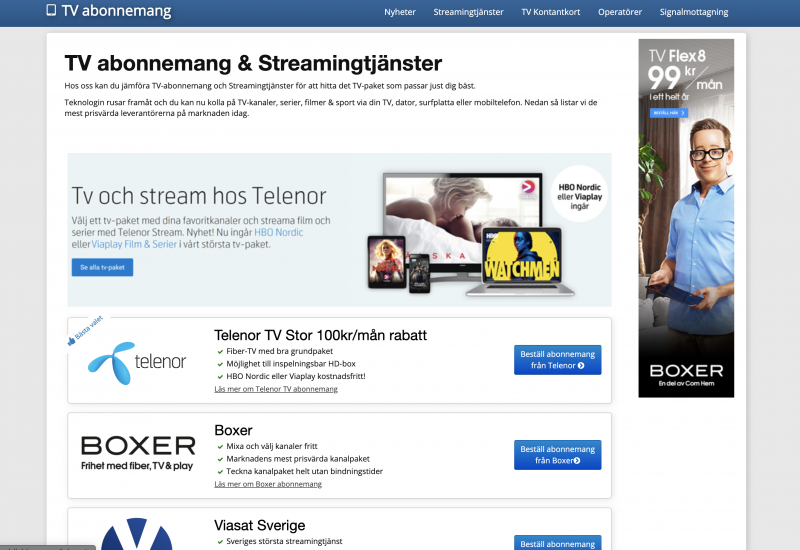Click the Telenor logo
800x550 pixels.
[137, 362]
